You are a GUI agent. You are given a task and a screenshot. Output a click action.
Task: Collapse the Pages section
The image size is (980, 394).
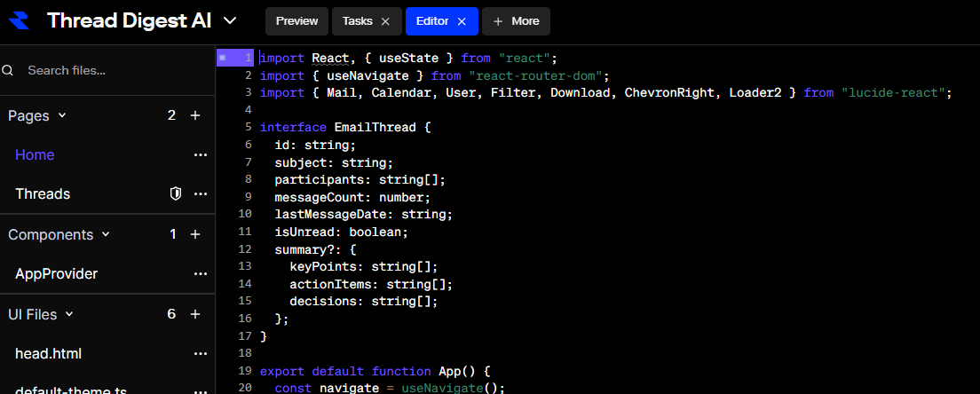[62, 115]
